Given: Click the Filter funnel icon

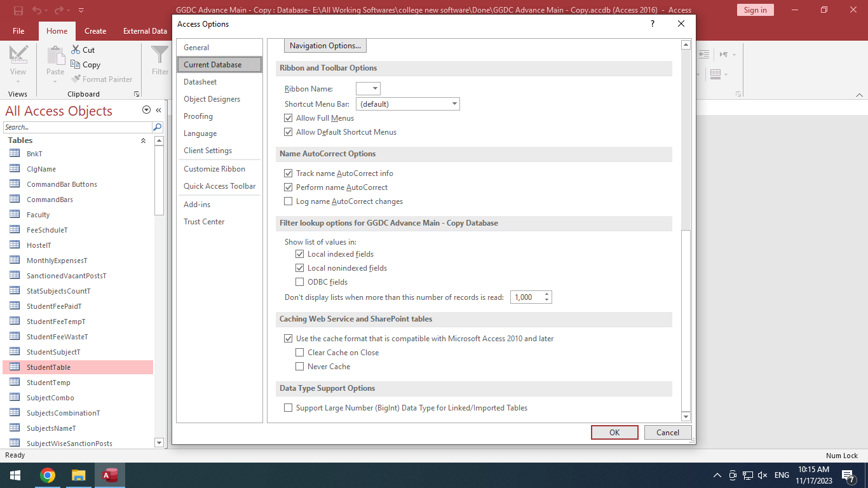Looking at the screenshot, I should click(159, 54).
